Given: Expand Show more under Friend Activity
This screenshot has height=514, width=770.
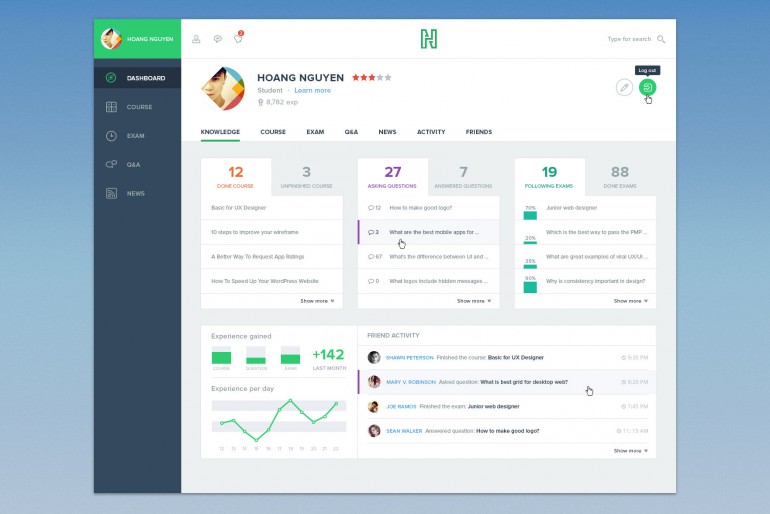Looking at the screenshot, I should 630,451.
